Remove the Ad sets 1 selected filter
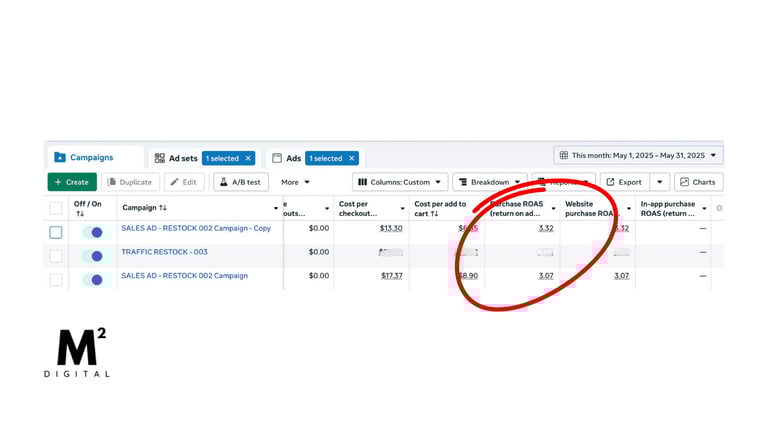Image resolution: width=768 pixels, height=431 pixels. (248, 158)
